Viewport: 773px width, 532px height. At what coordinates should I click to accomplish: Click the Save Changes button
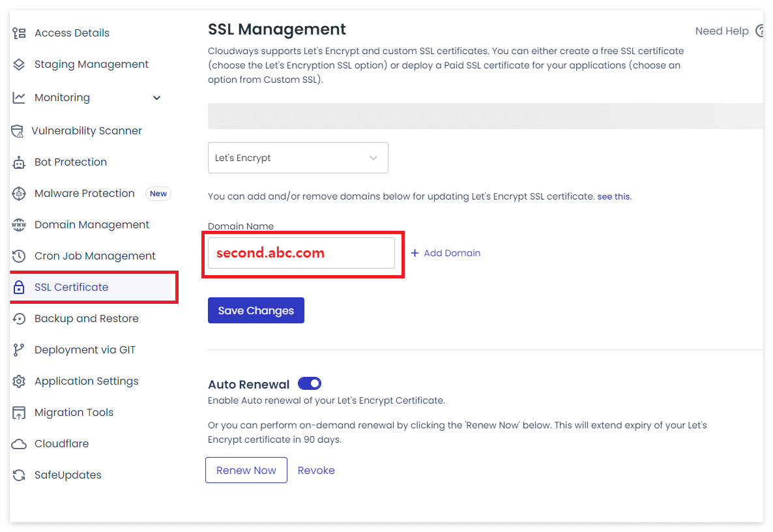pos(256,310)
